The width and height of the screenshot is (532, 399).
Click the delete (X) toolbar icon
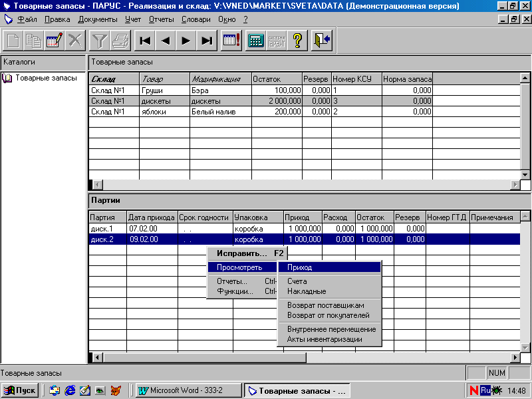tap(75, 41)
